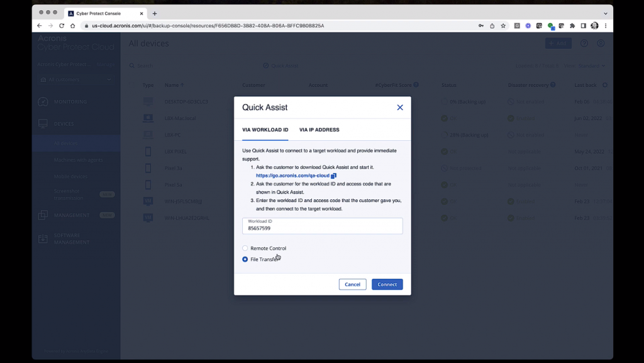Click the Monitoring gauge icon in the sidebar
The height and width of the screenshot is (363, 644).
click(x=43, y=102)
